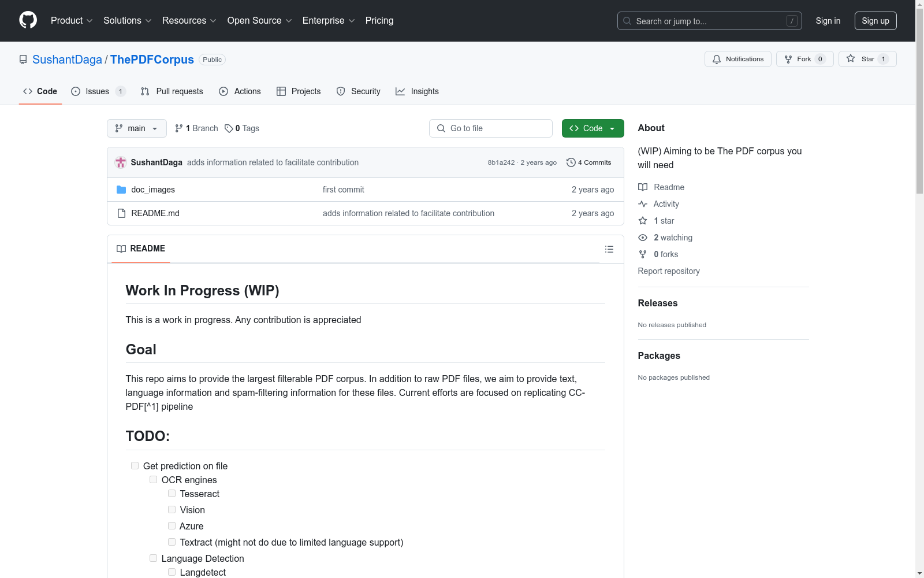Click the eye icon beside 2 watching
Image resolution: width=924 pixels, height=578 pixels.
[643, 238]
